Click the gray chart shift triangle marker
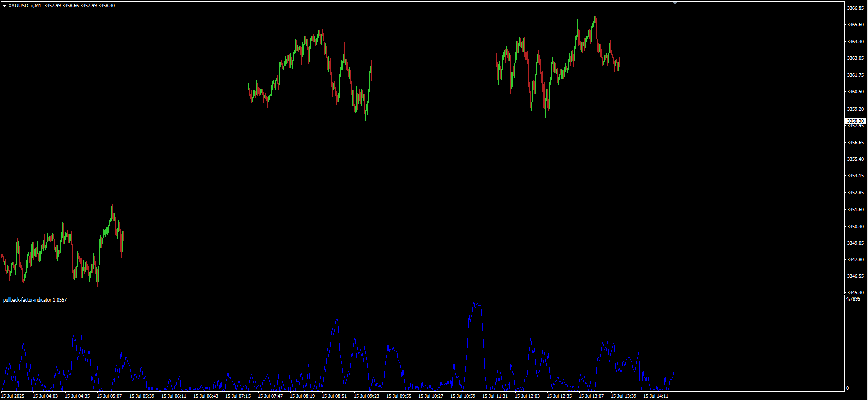 [x=675, y=3]
